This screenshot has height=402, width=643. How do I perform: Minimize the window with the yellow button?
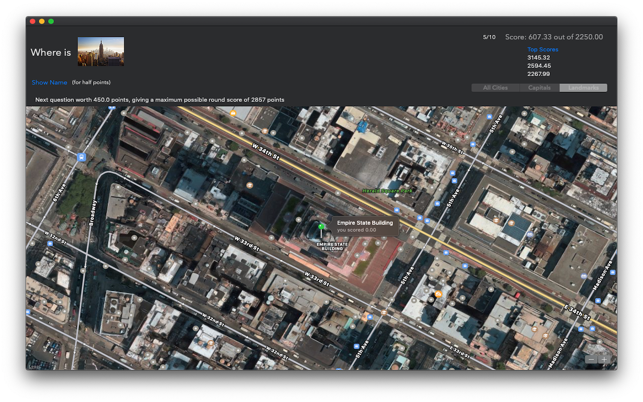click(42, 21)
